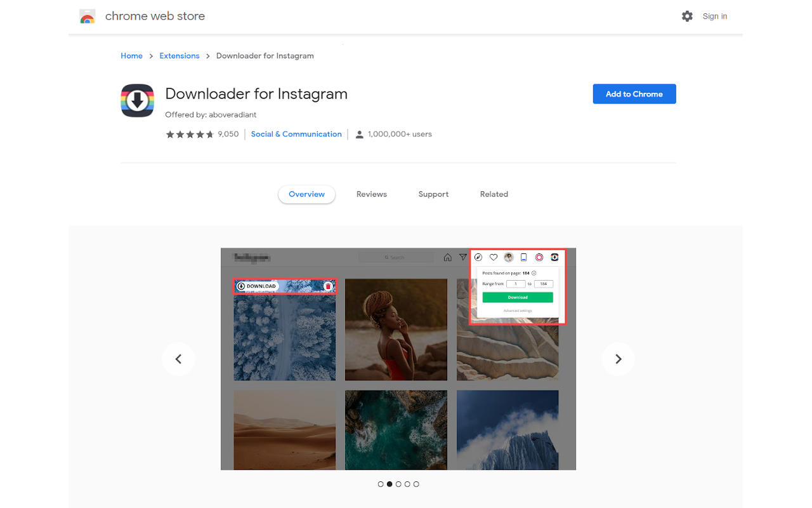This screenshot has height=508, width=812.
Task: Open the Related tab
Action: pyautogui.click(x=494, y=194)
